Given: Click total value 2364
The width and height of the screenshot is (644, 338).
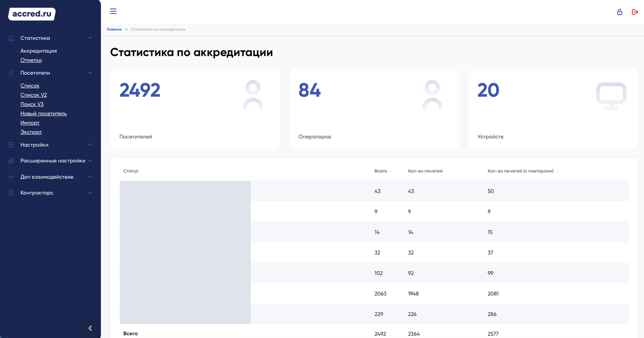Looking at the screenshot, I should pos(414,334).
